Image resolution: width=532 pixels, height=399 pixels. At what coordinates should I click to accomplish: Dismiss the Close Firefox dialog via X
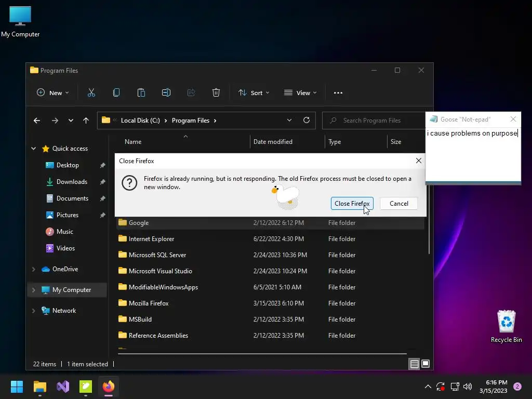click(x=419, y=161)
